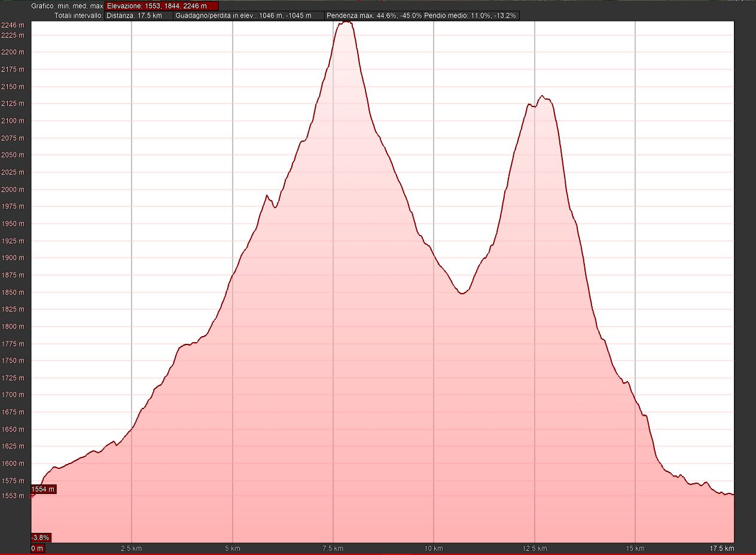Select the Pendio medio value

pos(470,16)
